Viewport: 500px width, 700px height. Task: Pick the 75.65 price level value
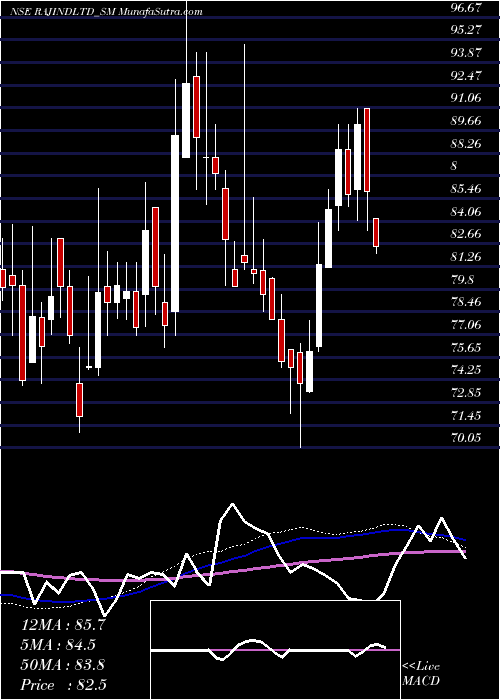click(x=467, y=347)
